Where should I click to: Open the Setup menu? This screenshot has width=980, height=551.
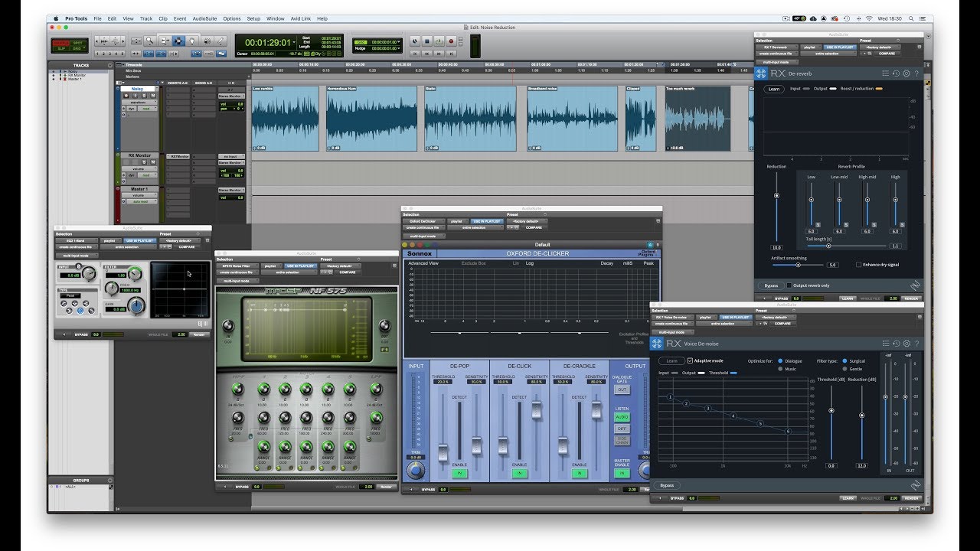[253, 18]
